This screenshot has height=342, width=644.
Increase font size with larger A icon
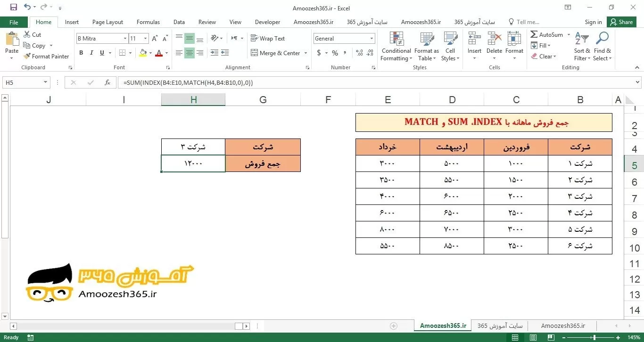pyautogui.click(x=155, y=39)
